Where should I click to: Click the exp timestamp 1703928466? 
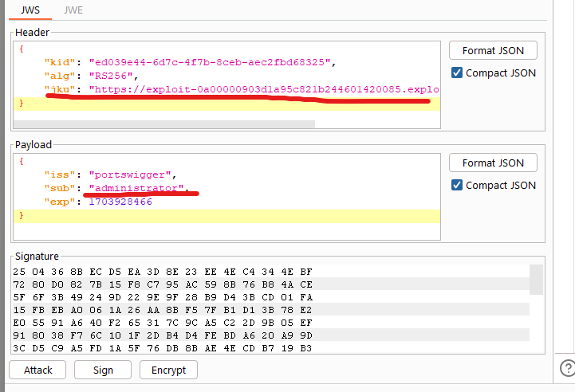coord(120,202)
